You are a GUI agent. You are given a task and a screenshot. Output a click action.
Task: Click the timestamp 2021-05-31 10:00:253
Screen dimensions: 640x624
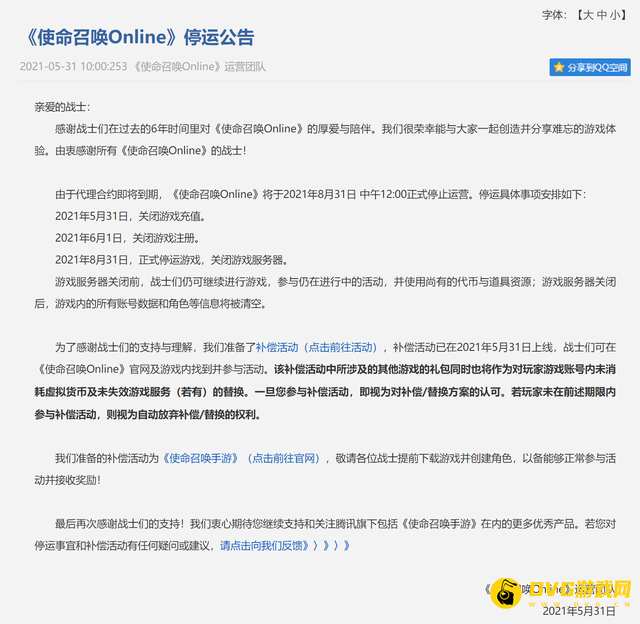pyautogui.click(x=73, y=67)
